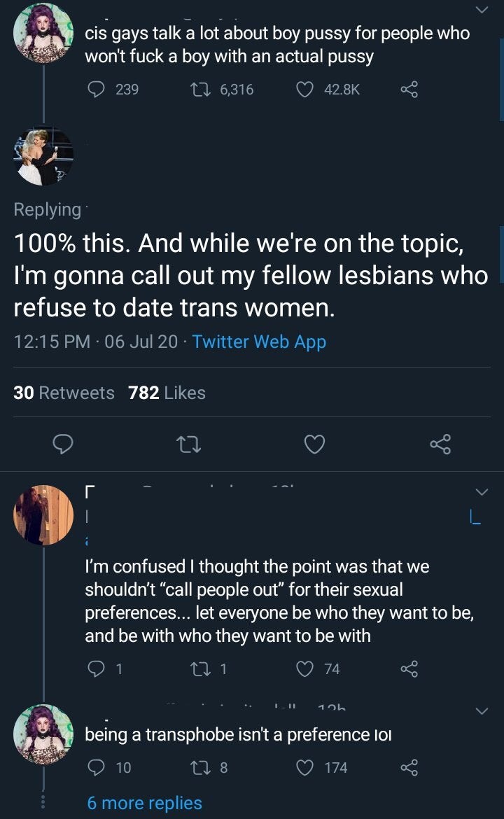Open the dropdown chevron on the "I'm confused" tweet
504x819 pixels.
coord(481,491)
